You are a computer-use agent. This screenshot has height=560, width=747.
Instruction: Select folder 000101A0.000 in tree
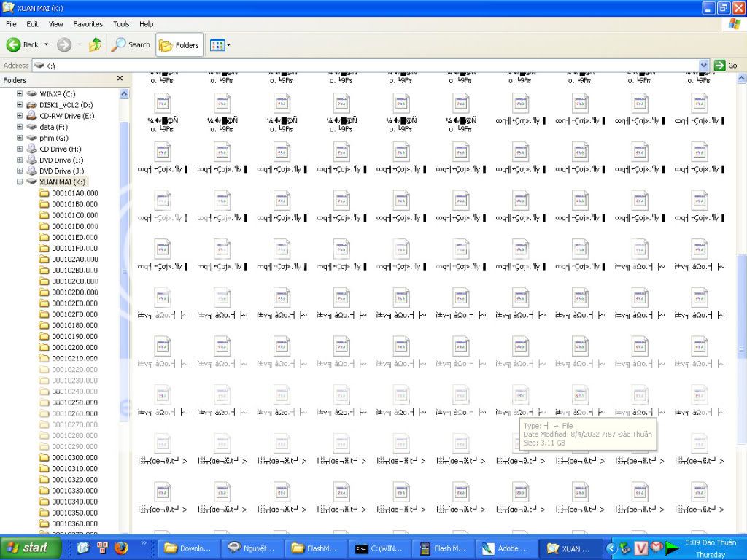coord(74,193)
